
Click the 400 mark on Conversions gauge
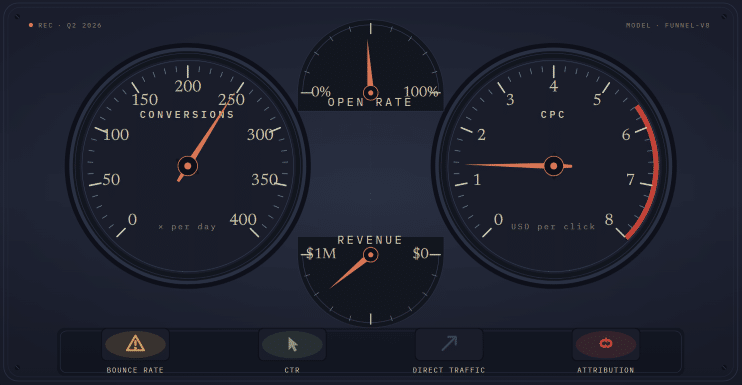(x=243, y=219)
